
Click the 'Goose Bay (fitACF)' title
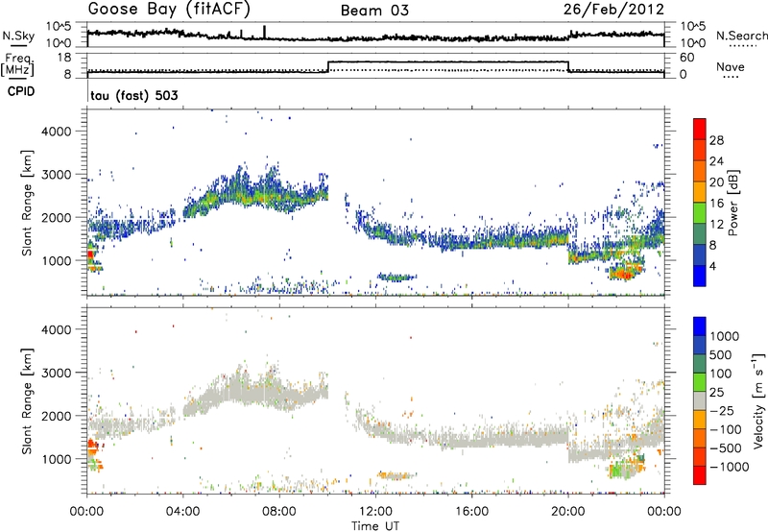coord(169,10)
